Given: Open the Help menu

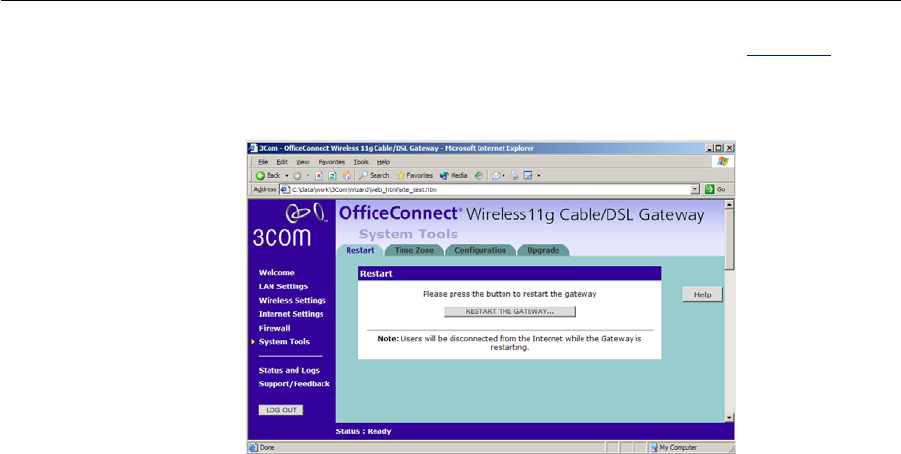Looking at the screenshot, I should pos(383,162).
